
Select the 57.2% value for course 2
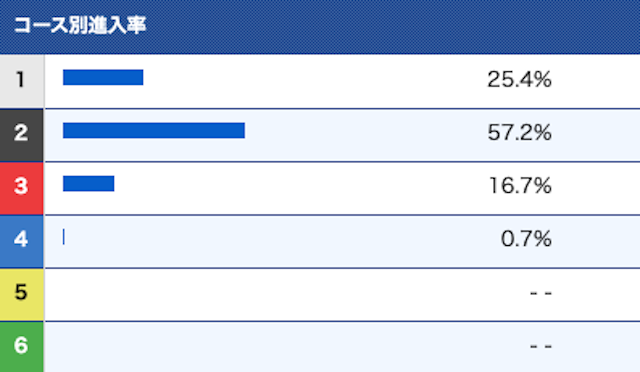519,133
